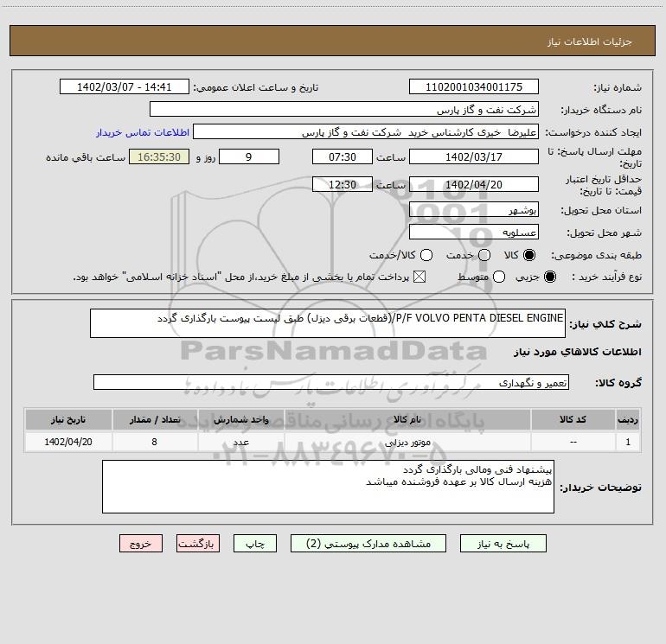Click the نام کالا column header
666x644 pixels.
407,419
